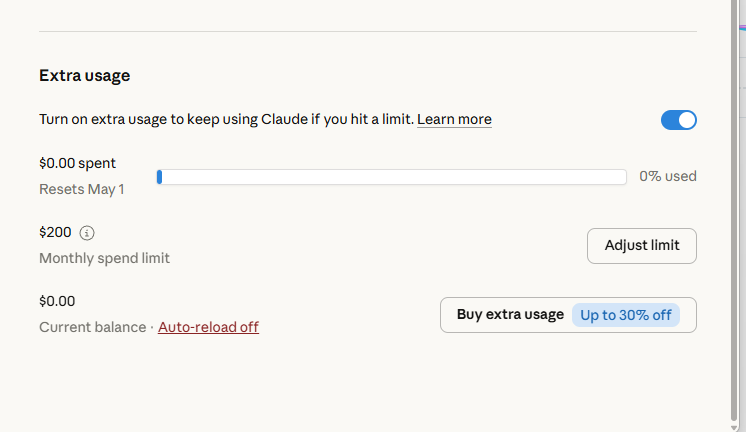
Task: Click the info icon beside $200
Action: coord(87,233)
